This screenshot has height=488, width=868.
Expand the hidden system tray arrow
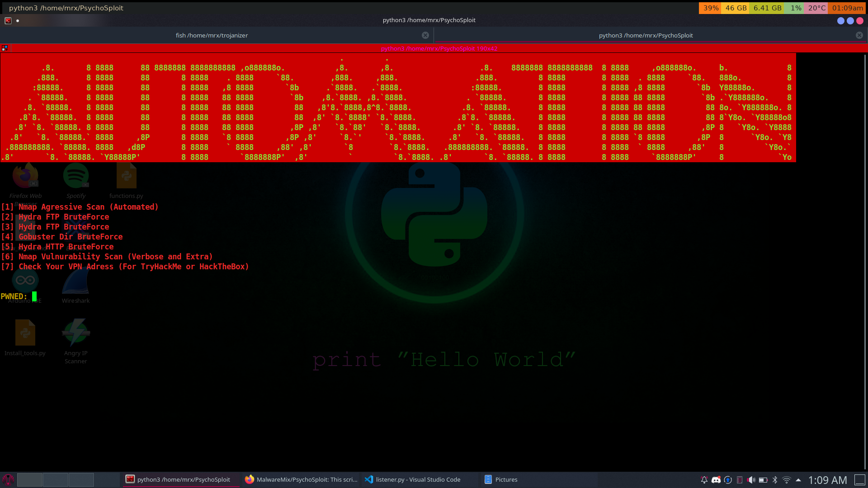(798, 480)
